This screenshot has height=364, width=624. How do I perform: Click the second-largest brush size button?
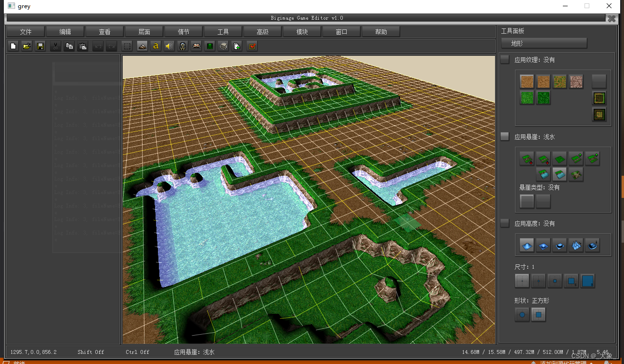click(571, 281)
